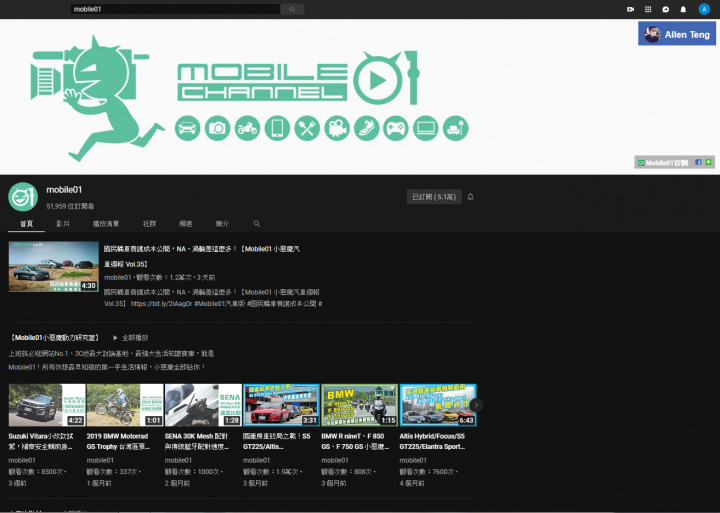This screenshot has height=513, width=720.
Task: Open the account avatar menu
Action: point(704,9)
